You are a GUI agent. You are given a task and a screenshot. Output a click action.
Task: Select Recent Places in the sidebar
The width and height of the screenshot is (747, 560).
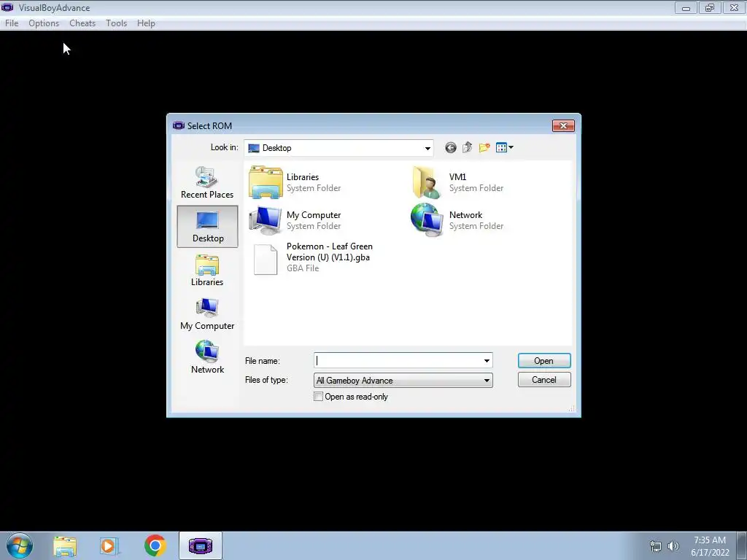pyautogui.click(x=207, y=183)
